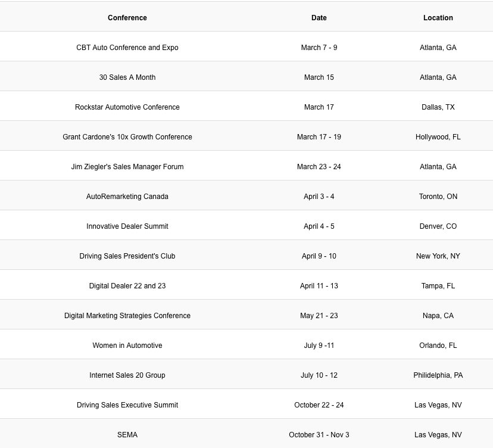Viewport: 493px width, 448px height.
Task: Select Jim Ziegler's Sales Manager Forum
Action: 127,167
